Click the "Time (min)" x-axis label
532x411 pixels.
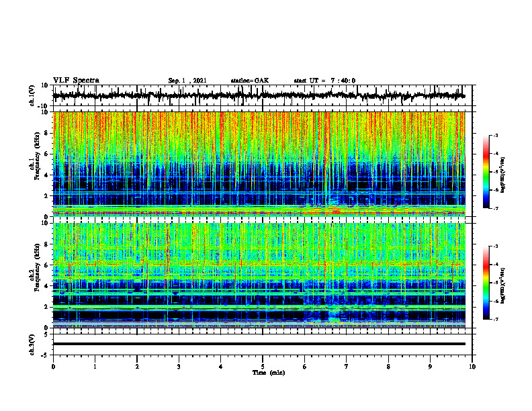[269, 373]
